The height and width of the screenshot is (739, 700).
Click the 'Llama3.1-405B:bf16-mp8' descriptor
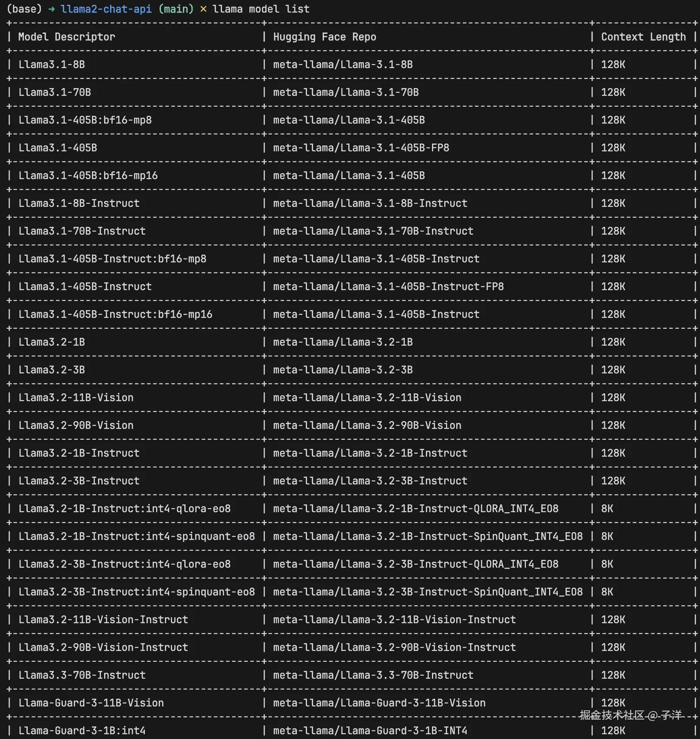[85, 120]
